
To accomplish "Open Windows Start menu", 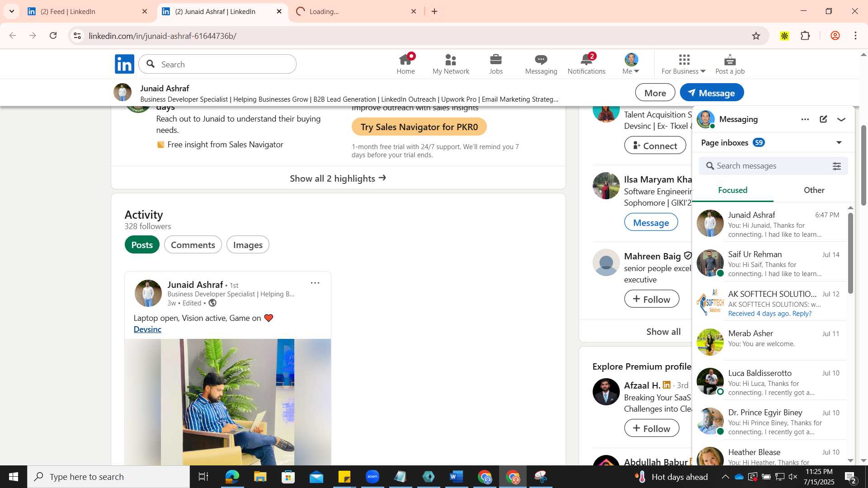I will 13,477.
